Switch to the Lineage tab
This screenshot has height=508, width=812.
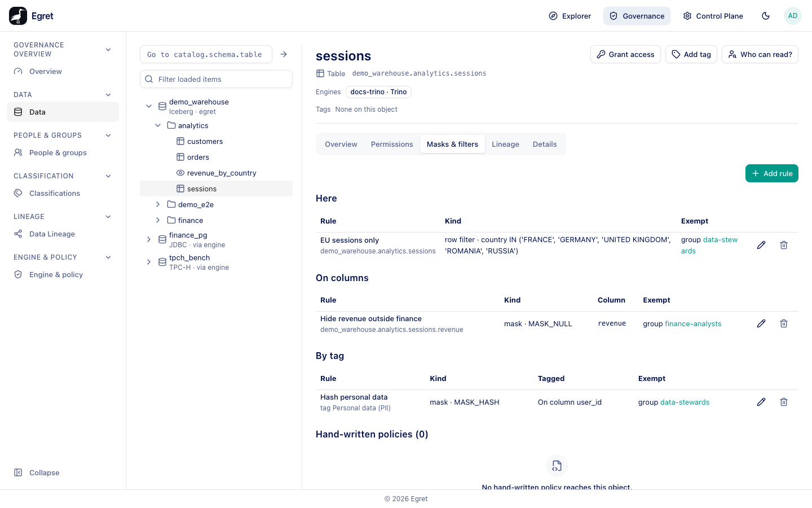tap(505, 144)
